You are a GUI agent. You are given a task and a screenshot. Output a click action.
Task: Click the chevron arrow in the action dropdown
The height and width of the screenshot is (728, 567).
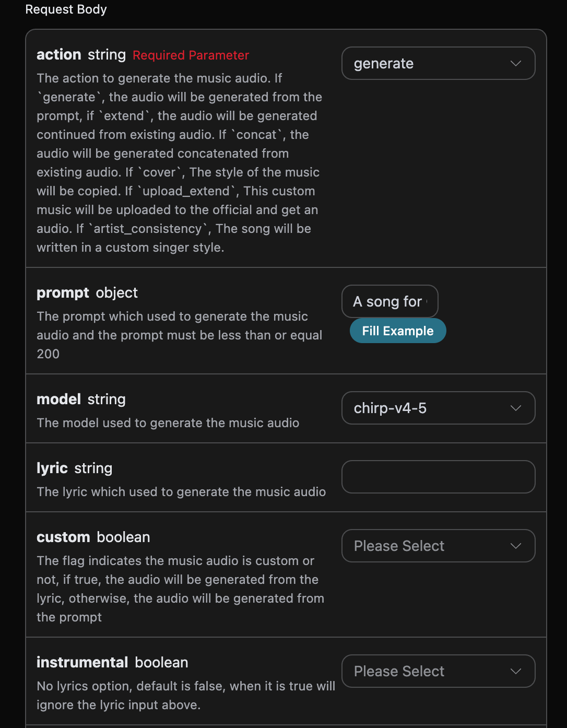pos(516,64)
